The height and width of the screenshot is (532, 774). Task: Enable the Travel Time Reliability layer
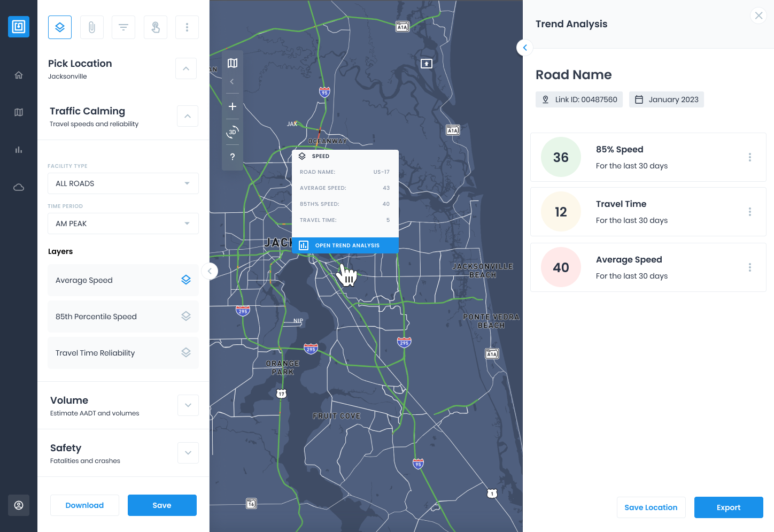coord(185,352)
